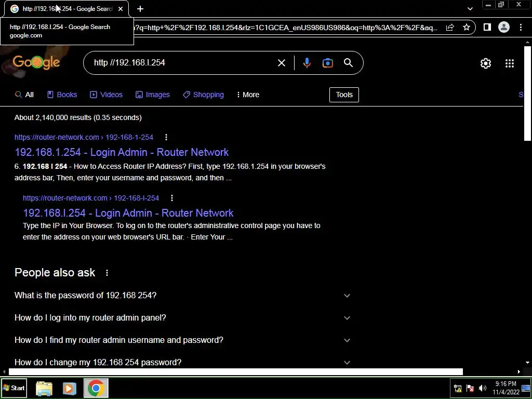Open the 192.168.1.254 Login Admin link
The height and width of the screenshot is (399, 532).
pyautogui.click(x=122, y=152)
